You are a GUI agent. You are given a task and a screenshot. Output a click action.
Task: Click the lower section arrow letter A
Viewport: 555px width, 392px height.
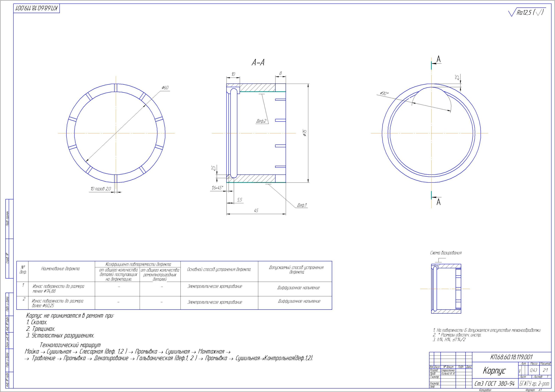[439, 202]
